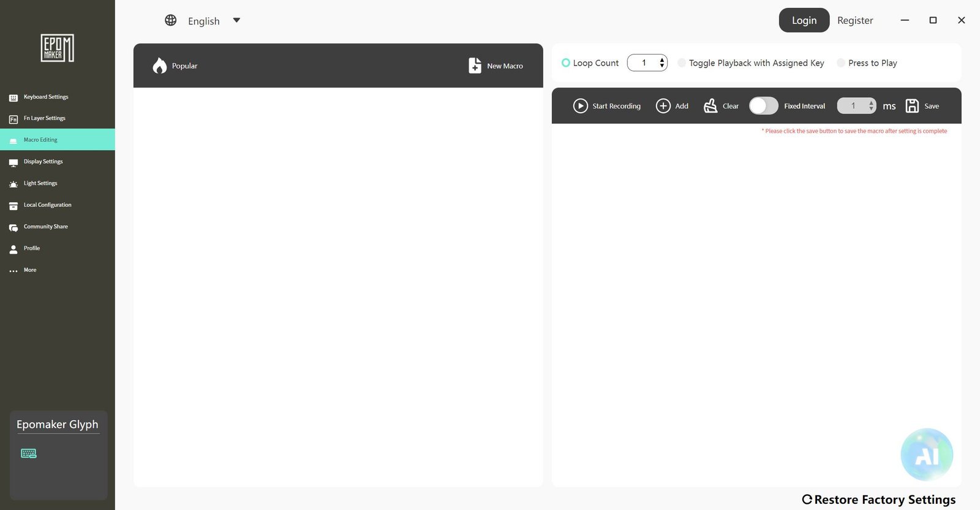Select the Loop Count radio button
This screenshot has height=510, width=980.
[566, 62]
